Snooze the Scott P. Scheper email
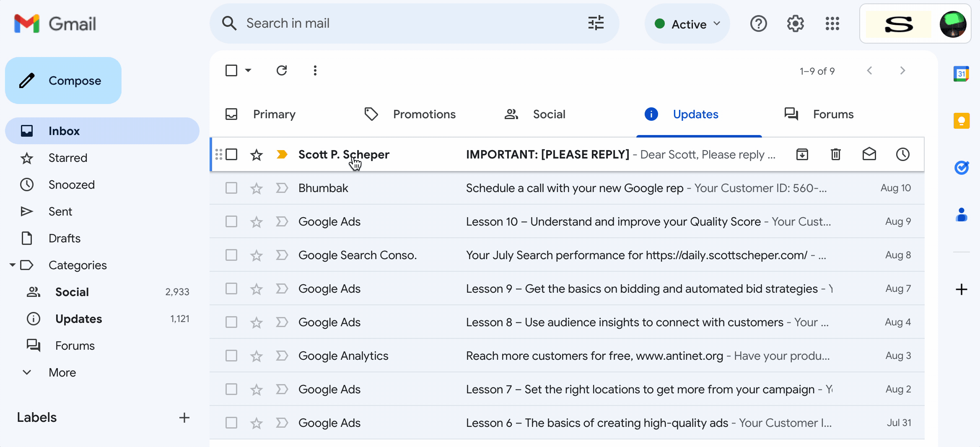This screenshot has width=980, height=447. (x=902, y=154)
